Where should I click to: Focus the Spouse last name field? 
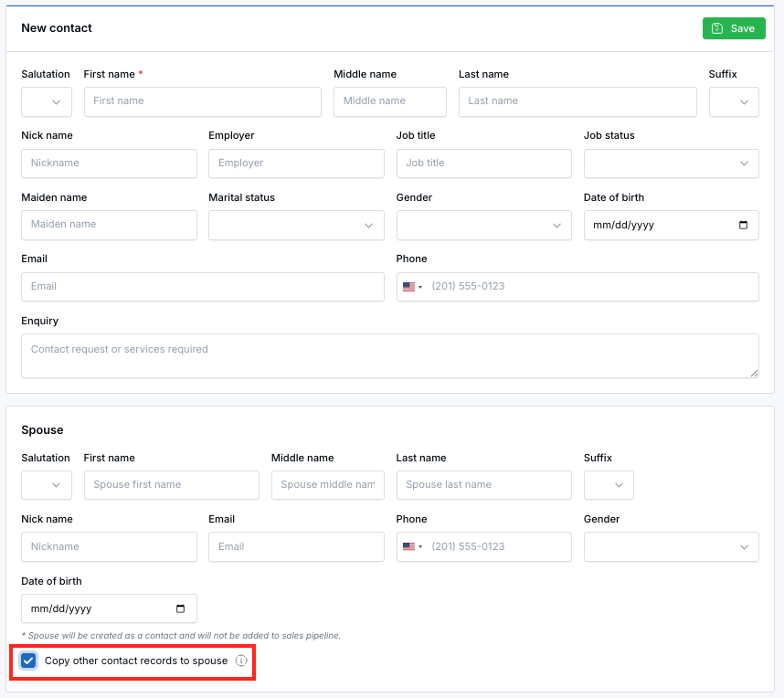(483, 485)
